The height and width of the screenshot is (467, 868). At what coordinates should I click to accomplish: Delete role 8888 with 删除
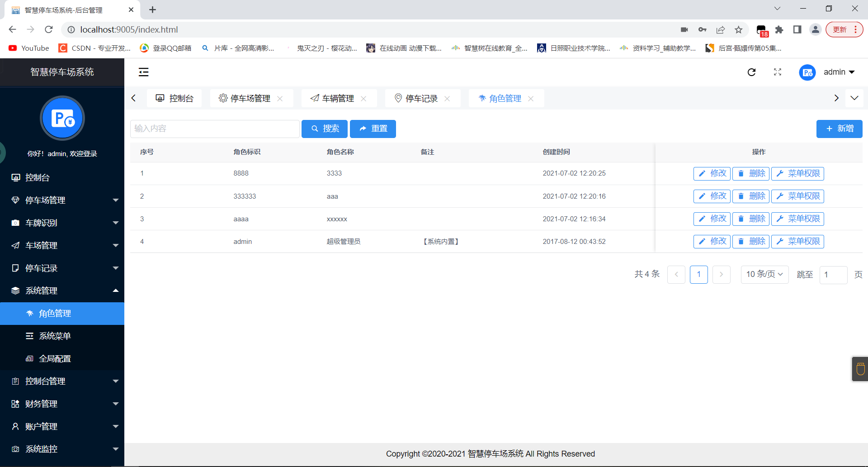(x=751, y=174)
